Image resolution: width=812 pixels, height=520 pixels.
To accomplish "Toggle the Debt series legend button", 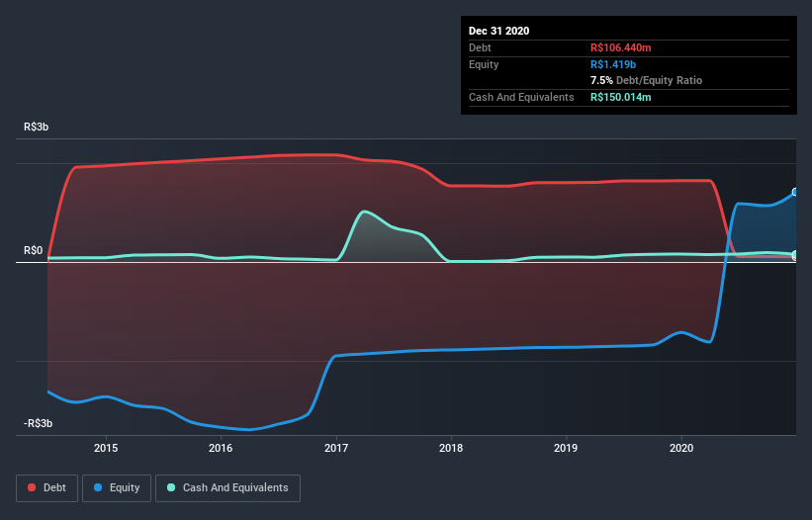I will [x=46, y=488].
